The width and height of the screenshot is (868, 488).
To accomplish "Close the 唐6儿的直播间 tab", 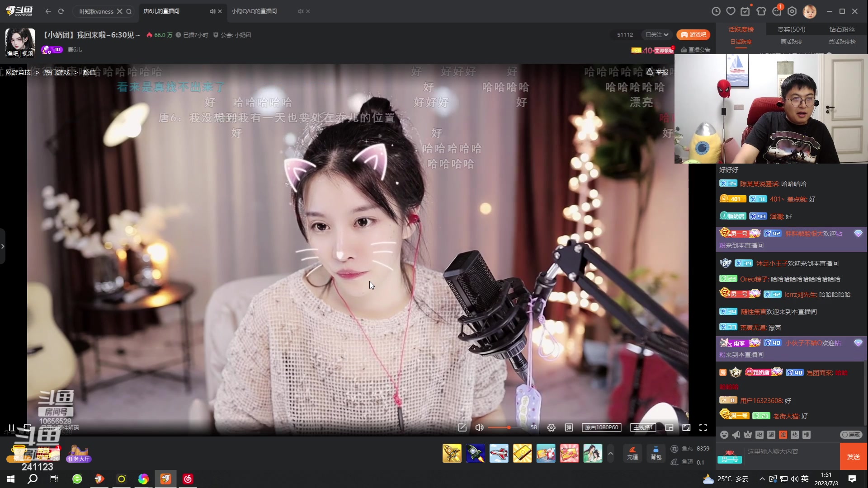I will pos(220,11).
